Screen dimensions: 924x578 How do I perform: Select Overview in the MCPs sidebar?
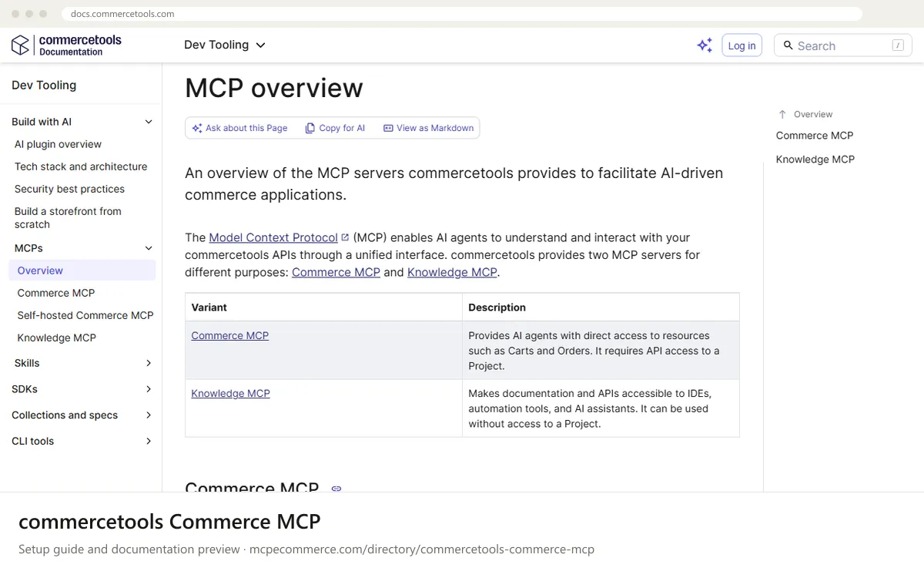tap(82, 271)
